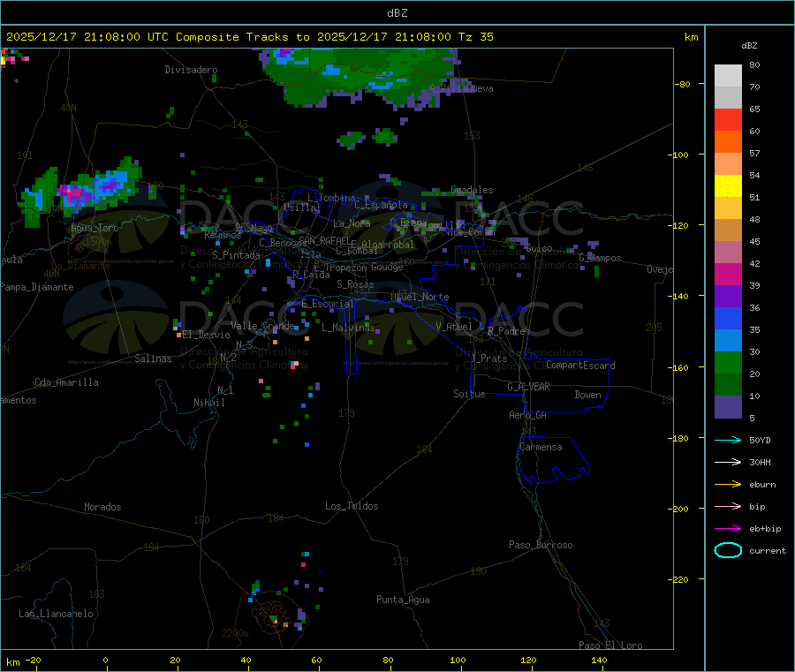Click the 'Paso_Barroso' map label
Viewport: 795px width, 672px height.
tap(541, 546)
